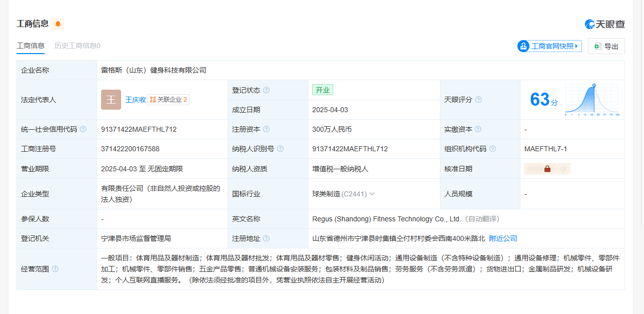Select the 工商信息 tab

pos(31,46)
